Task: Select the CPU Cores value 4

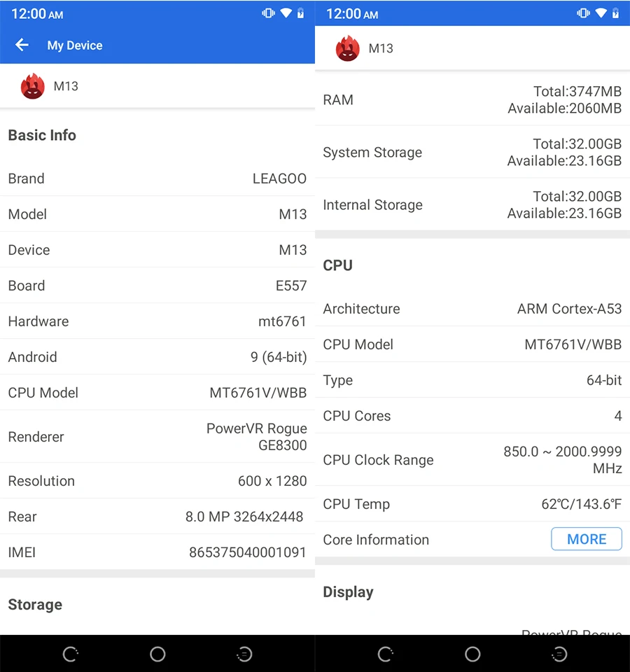Action: click(x=618, y=416)
